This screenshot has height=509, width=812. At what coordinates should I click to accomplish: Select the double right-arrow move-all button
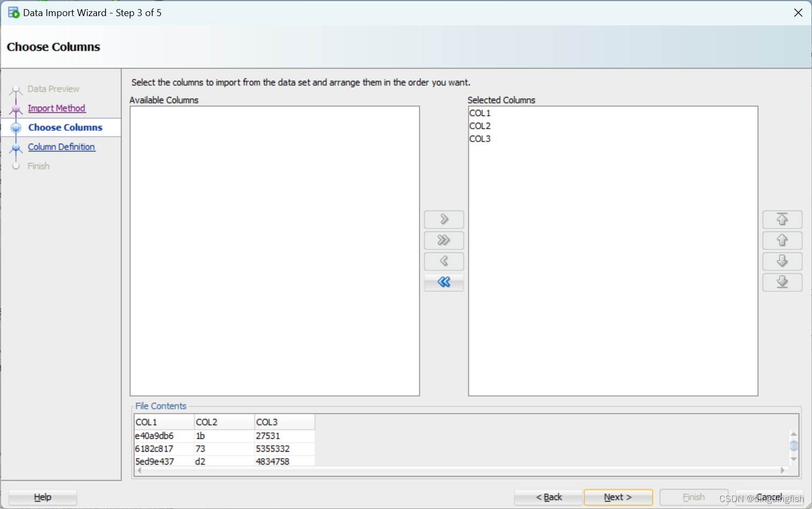[x=443, y=240]
